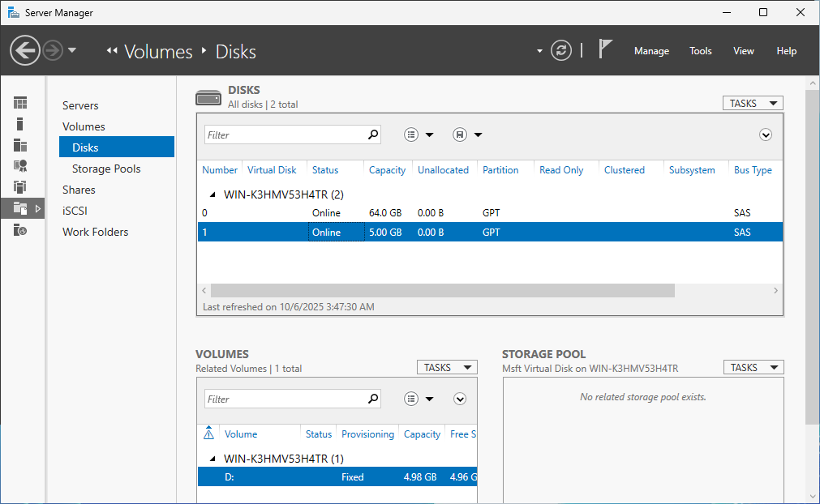Screen dimensions: 820x504
Task: Refresh Server Manager using the refresh icon
Action: tap(560, 51)
